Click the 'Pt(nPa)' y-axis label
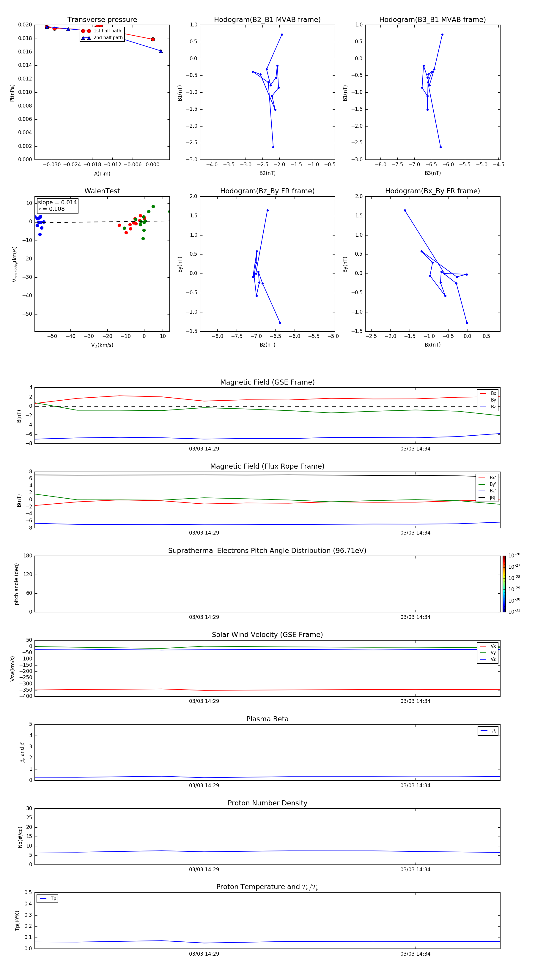This screenshot has height=980, width=535. click(x=12, y=93)
